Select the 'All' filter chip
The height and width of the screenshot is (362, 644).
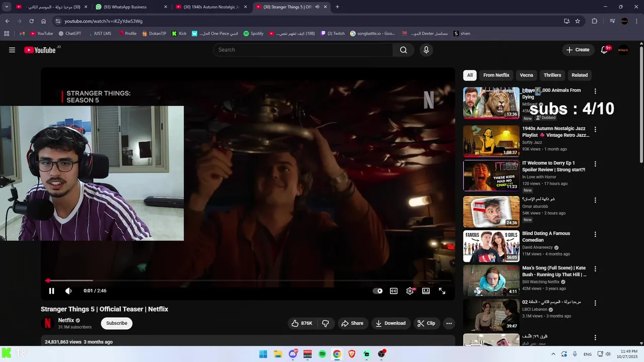tap(470, 75)
